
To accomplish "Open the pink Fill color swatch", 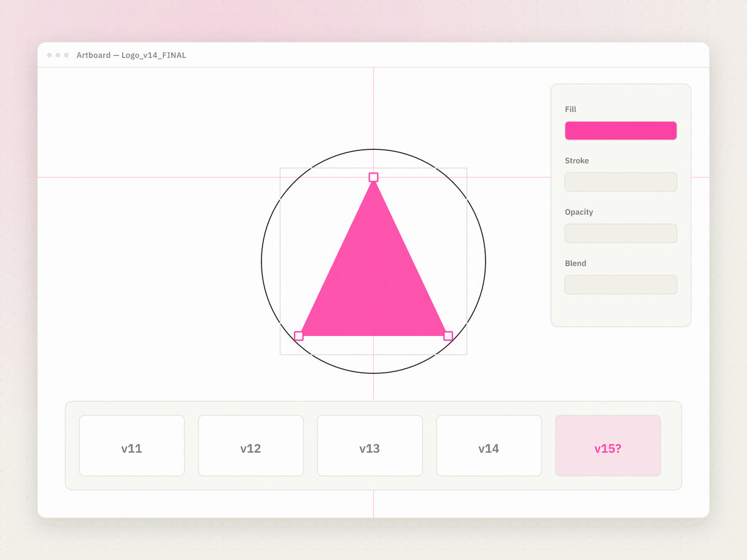I will pyautogui.click(x=621, y=131).
